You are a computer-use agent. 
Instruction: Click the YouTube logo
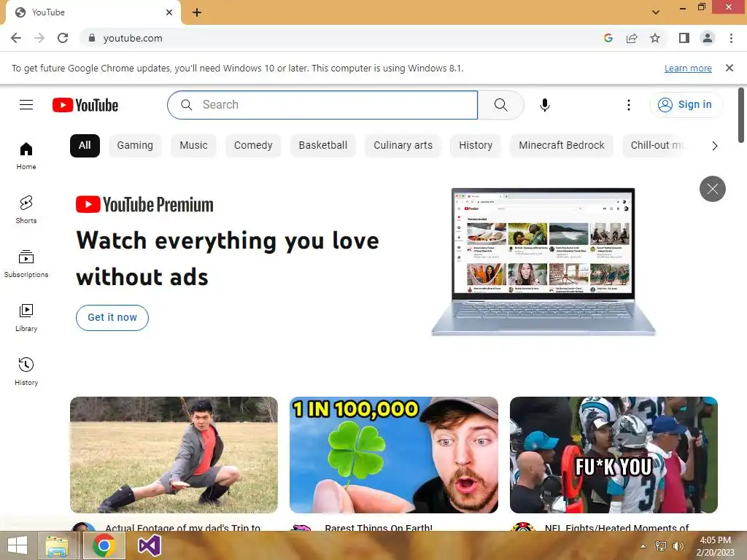click(85, 105)
